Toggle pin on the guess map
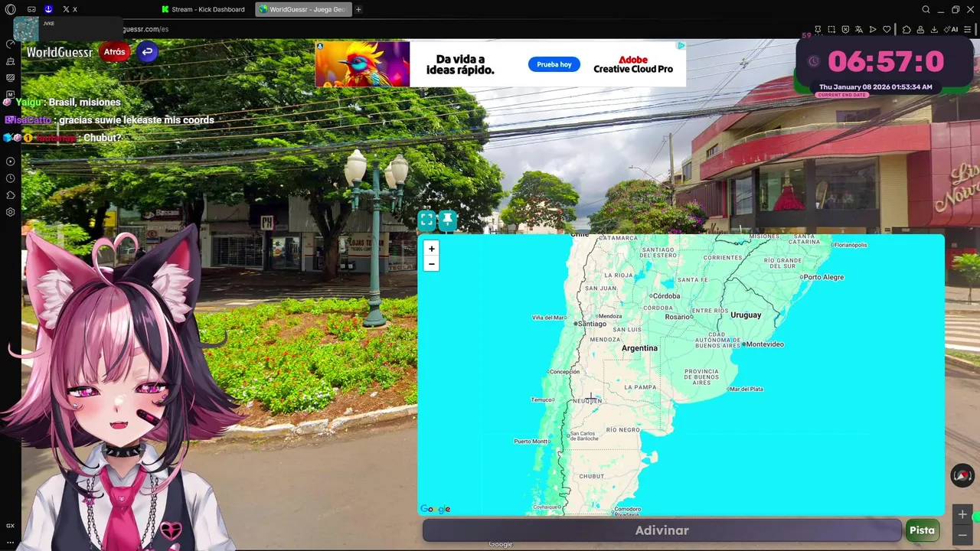 pos(448,220)
